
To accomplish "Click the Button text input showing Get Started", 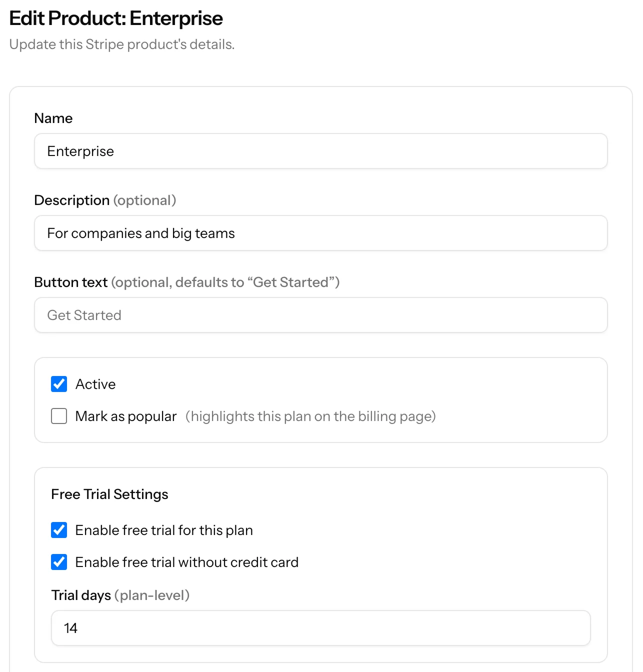I will click(320, 315).
